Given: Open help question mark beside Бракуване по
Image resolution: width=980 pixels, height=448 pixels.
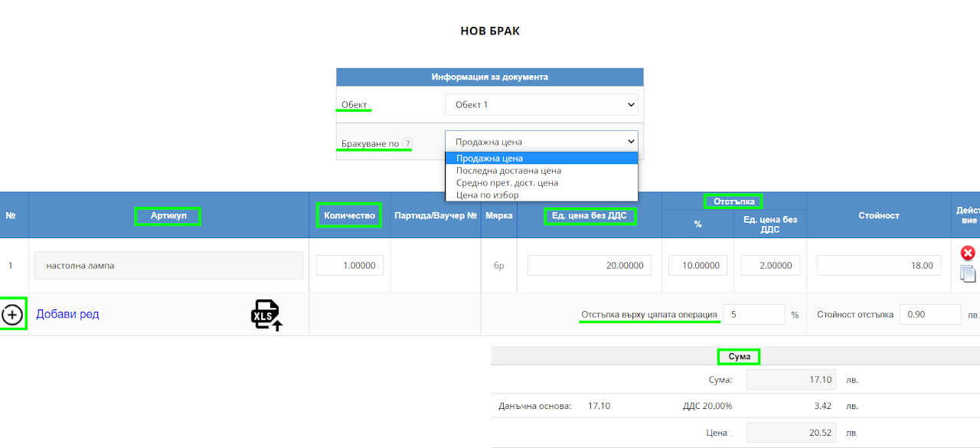Looking at the screenshot, I should click(407, 143).
